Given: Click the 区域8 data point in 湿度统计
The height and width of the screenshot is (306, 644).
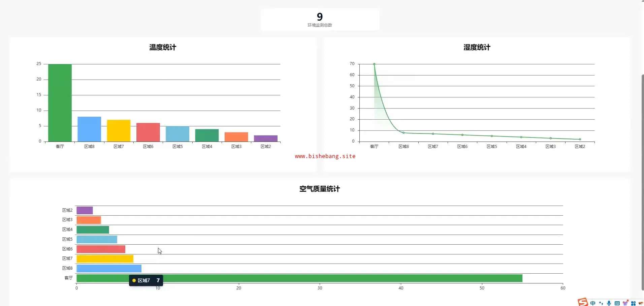Looking at the screenshot, I should coord(404,133).
